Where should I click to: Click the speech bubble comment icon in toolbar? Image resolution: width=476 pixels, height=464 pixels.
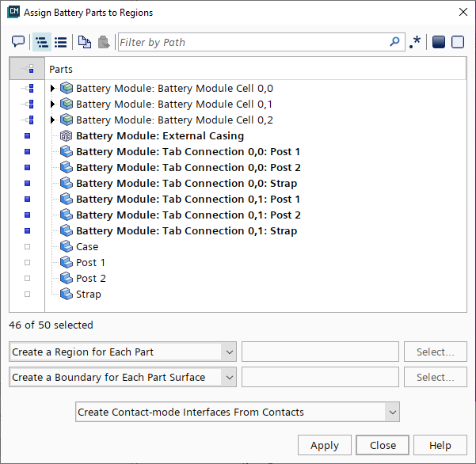(x=18, y=42)
